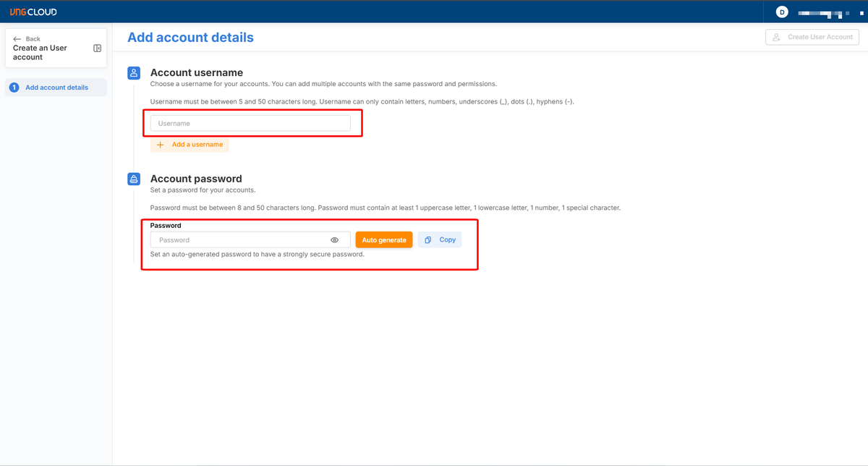
Task: Select the Add account details step
Action: [x=56, y=88]
